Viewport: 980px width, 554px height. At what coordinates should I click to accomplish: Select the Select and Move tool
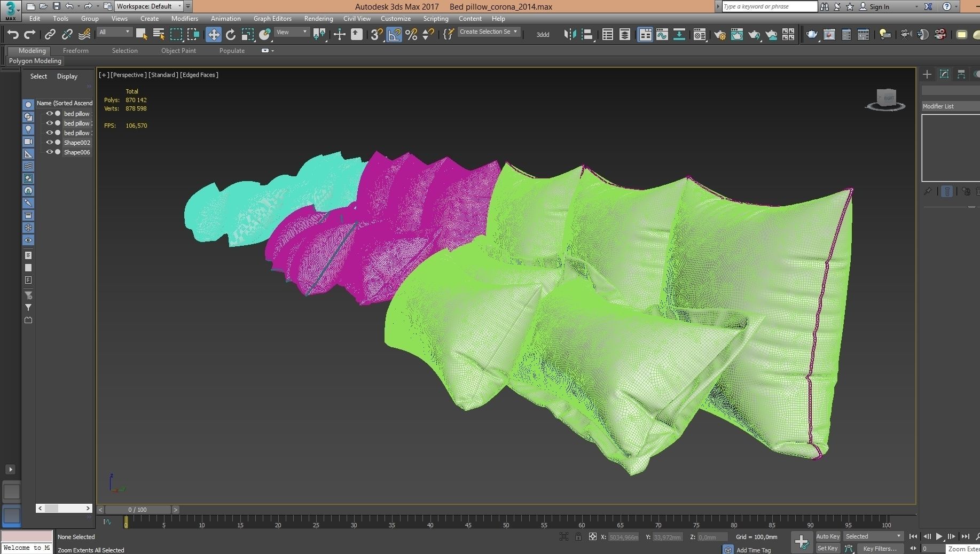[214, 35]
